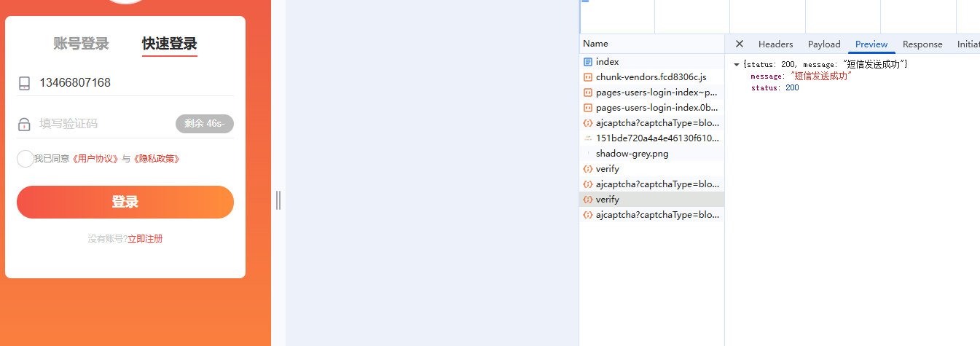The image size is (980, 346).
Task: Select the Preview tab
Action: tap(871, 44)
